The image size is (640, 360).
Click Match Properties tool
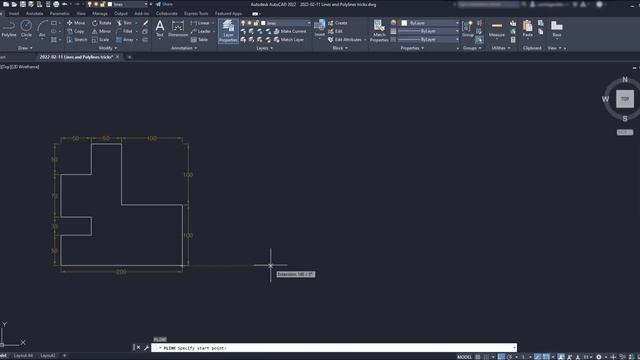pyautogui.click(x=379, y=31)
